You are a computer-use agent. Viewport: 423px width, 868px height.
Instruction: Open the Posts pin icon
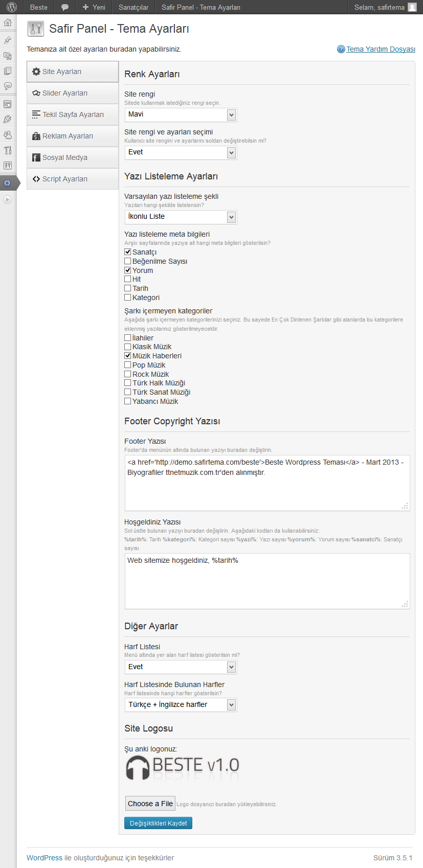tap(8, 40)
